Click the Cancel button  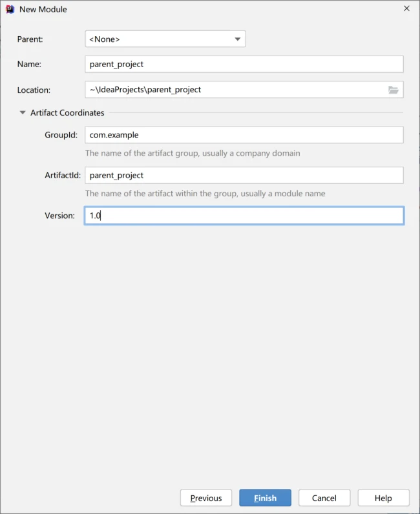[x=324, y=498]
